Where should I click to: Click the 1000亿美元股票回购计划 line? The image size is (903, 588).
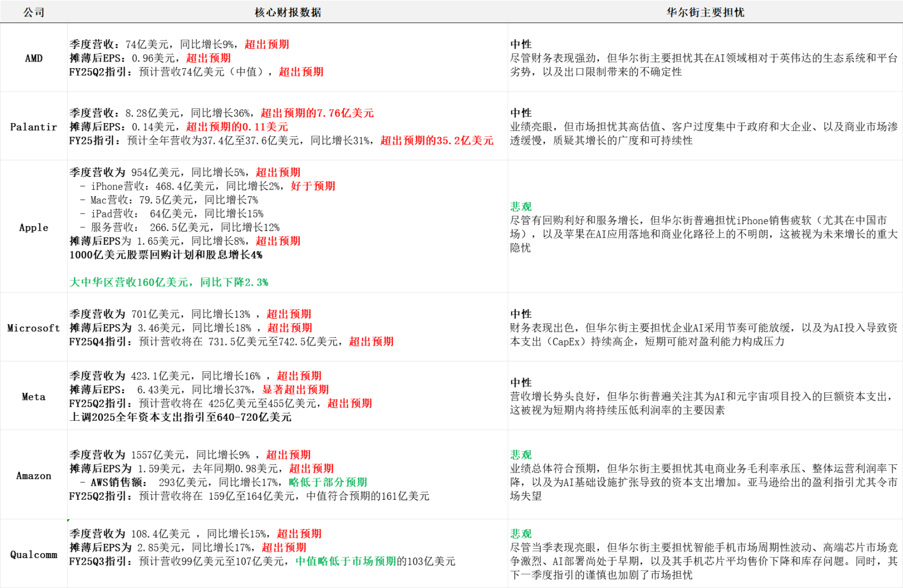point(166,254)
